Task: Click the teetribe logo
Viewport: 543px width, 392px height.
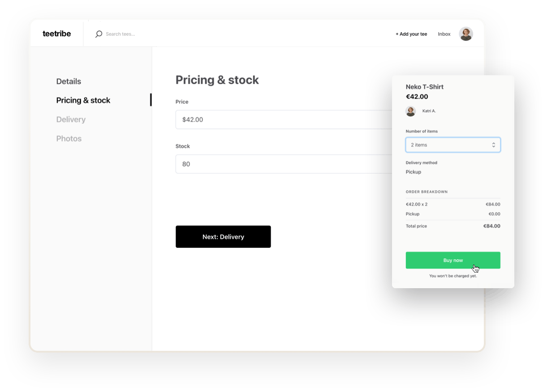Action: (56, 34)
